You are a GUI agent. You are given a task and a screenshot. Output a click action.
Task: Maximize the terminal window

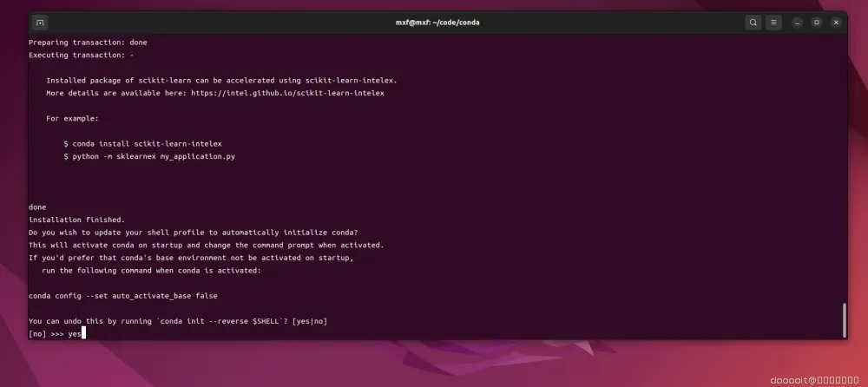[817, 23]
